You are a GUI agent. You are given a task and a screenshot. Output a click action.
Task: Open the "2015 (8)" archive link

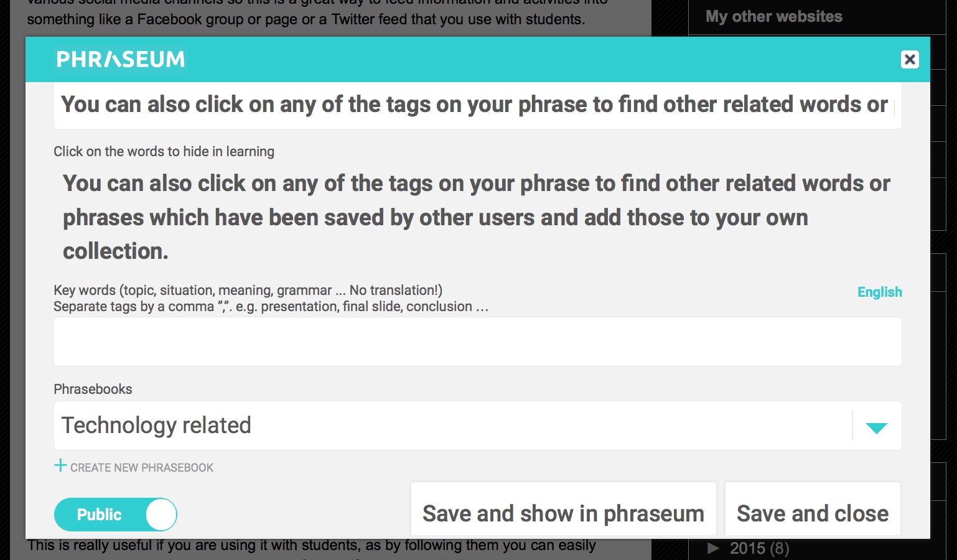(x=759, y=548)
